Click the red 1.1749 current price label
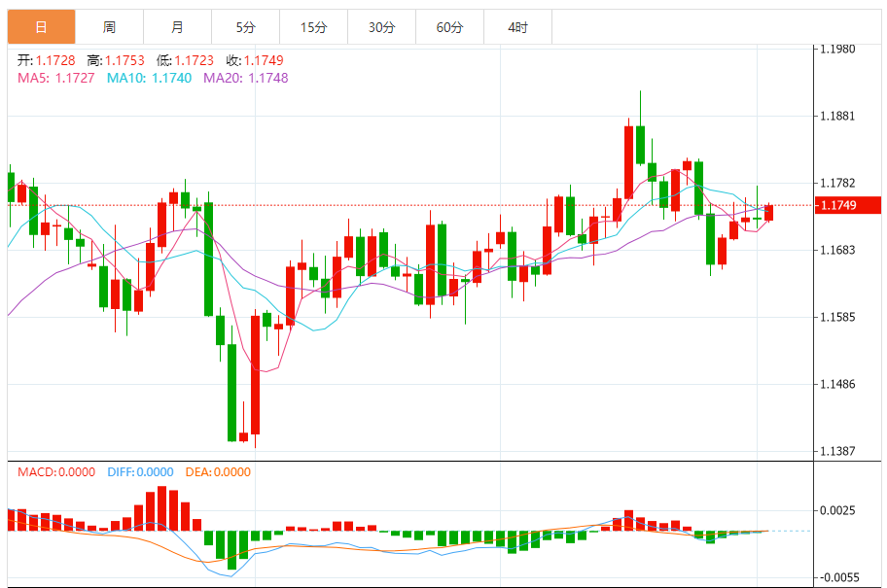Viewport: 887px width, 588px height. [848, 205]
